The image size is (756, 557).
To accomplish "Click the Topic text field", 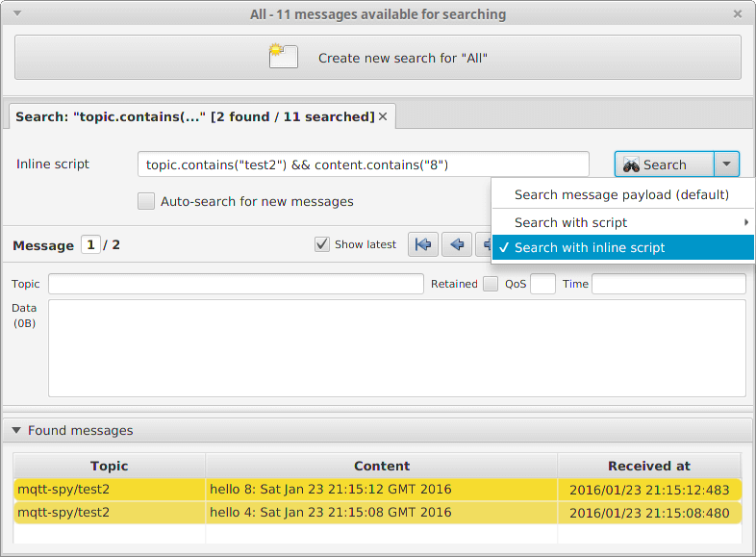I will 236,284.
